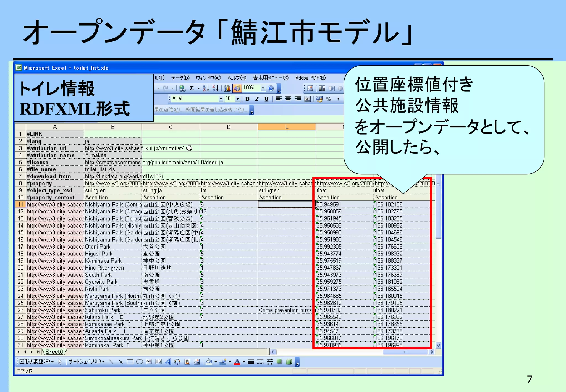Open the オートシェイプ(U) menu
This screenshot has width=566, height=392.
(x=87, y=362)
